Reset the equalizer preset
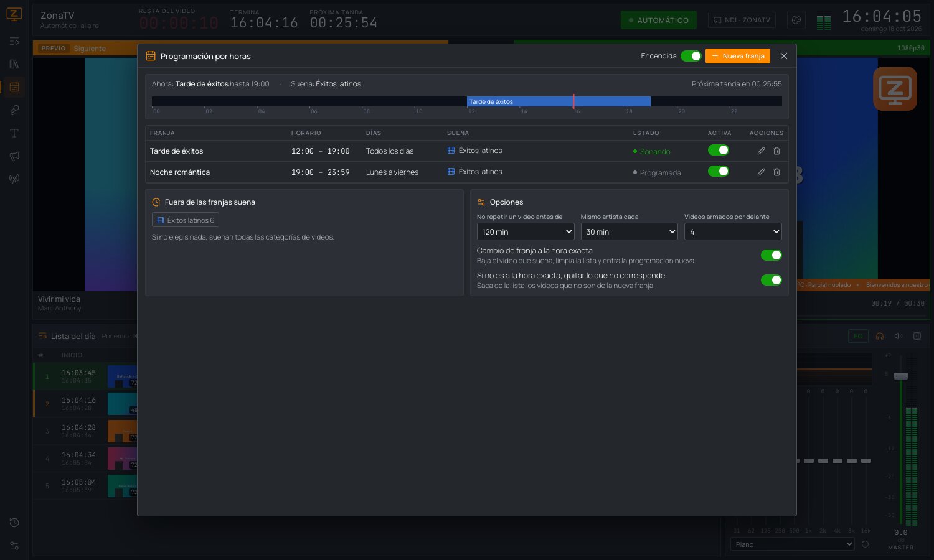 coord(865,544)
